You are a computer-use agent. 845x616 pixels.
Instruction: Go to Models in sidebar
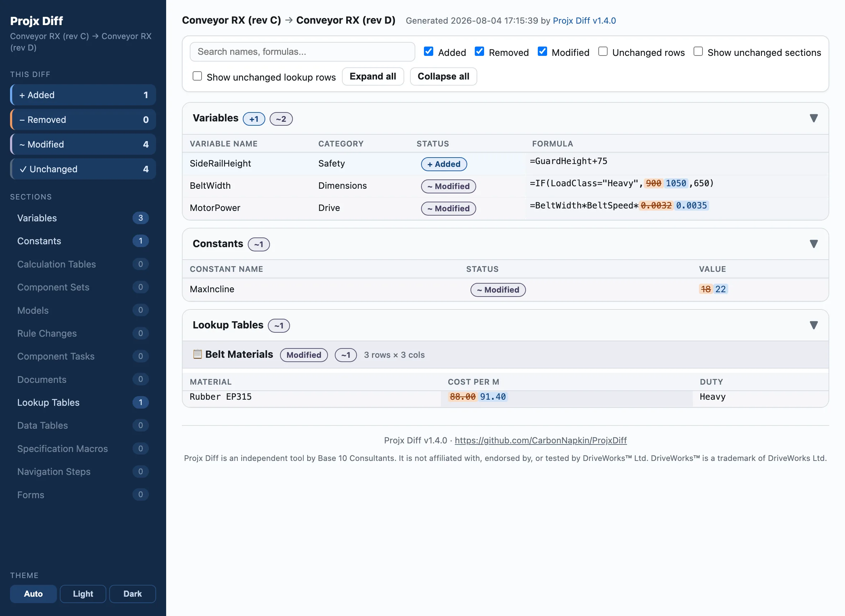(83, 310)
